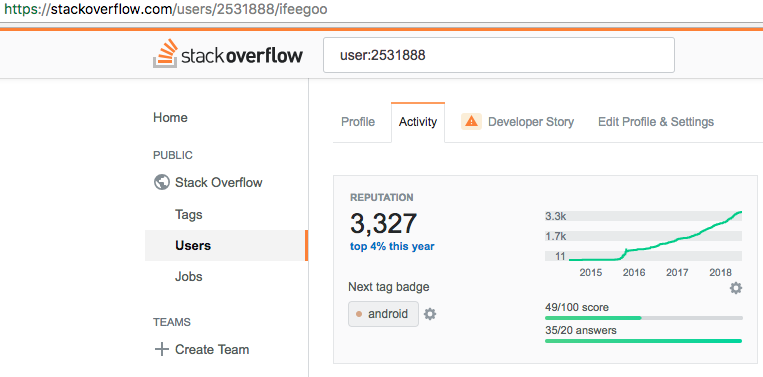Switch to the Profile tab
763x377 pixels.
click(x=358, y=122)
